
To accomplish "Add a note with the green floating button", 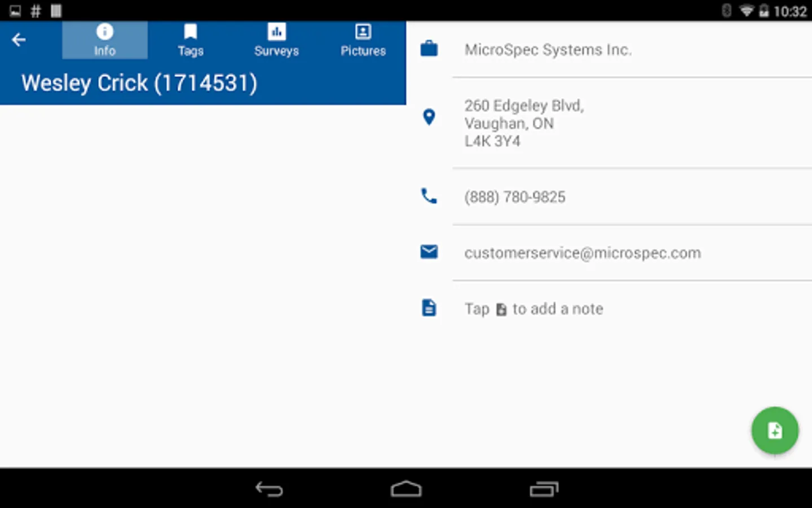I will click(775, 431).
